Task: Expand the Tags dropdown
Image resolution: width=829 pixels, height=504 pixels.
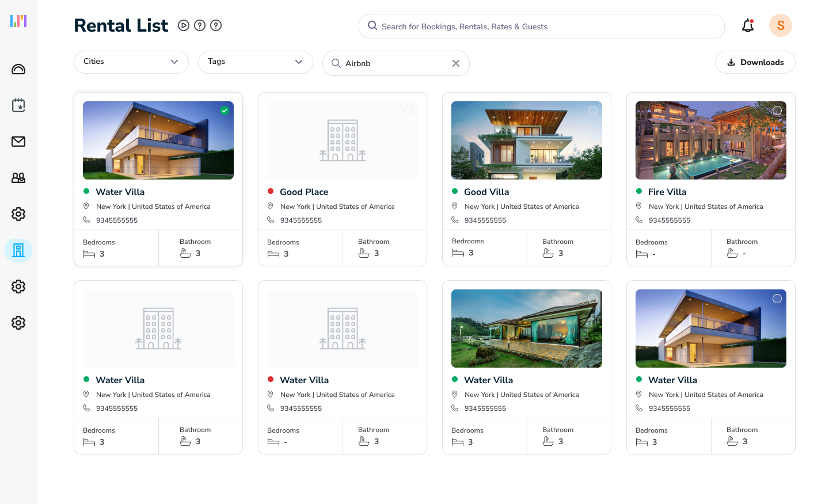Action: coord(256,62)
